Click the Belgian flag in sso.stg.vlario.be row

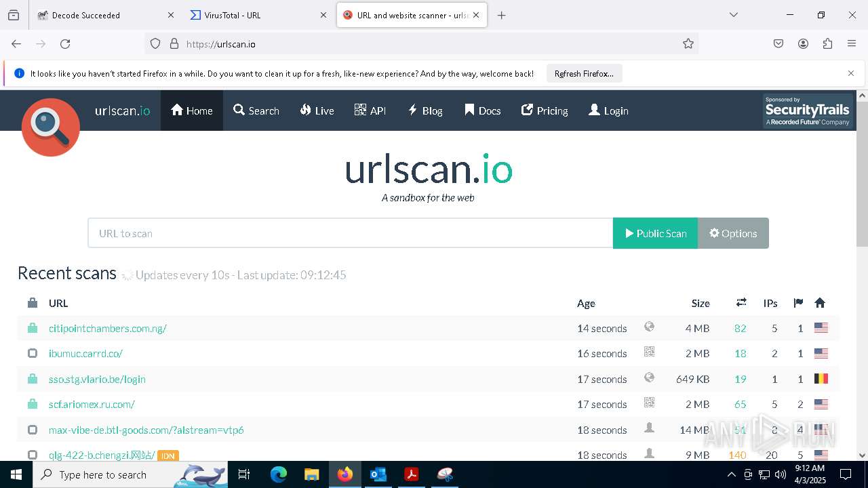[x=821, y=379]
